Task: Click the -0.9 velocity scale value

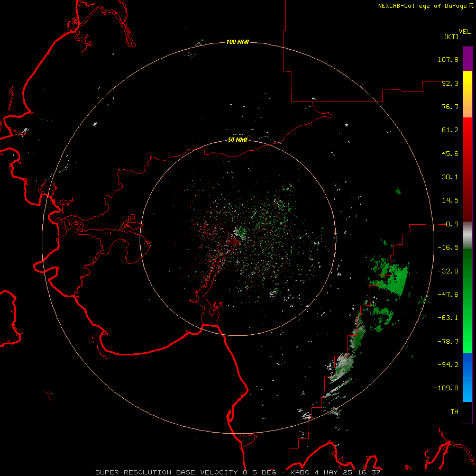Action: click(x=450, y=224)
